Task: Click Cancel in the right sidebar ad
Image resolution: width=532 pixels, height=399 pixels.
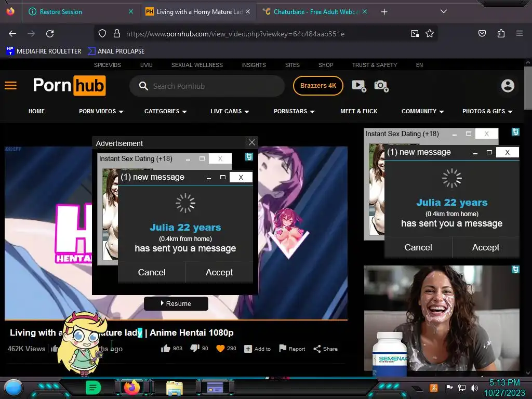Action: click(418, 247)
